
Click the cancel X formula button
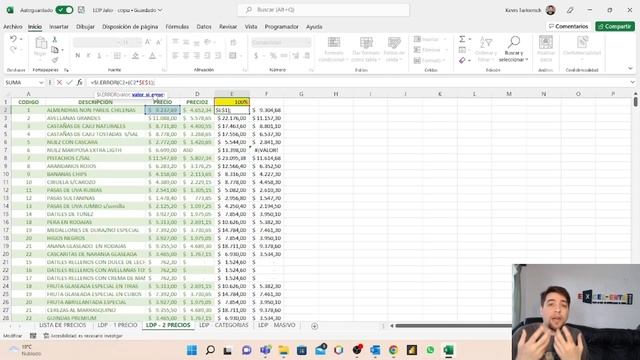(x=59, y=82)
